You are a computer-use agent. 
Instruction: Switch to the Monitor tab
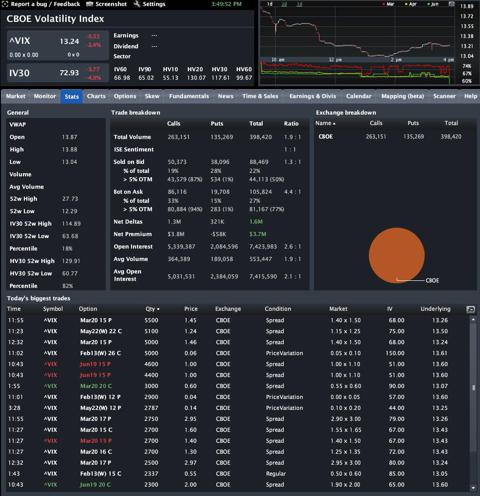click(x=45, y=96)
